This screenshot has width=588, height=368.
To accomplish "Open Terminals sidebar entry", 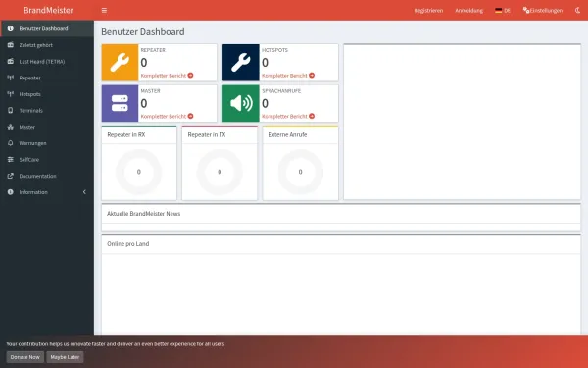I will (47, 110).
